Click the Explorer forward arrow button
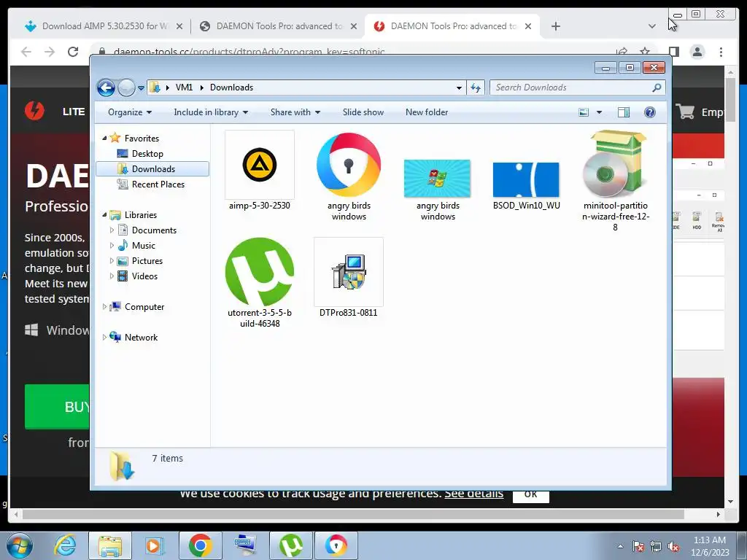Image resolution: width=747 pixels, height=560 pixels. click(126, 87)
